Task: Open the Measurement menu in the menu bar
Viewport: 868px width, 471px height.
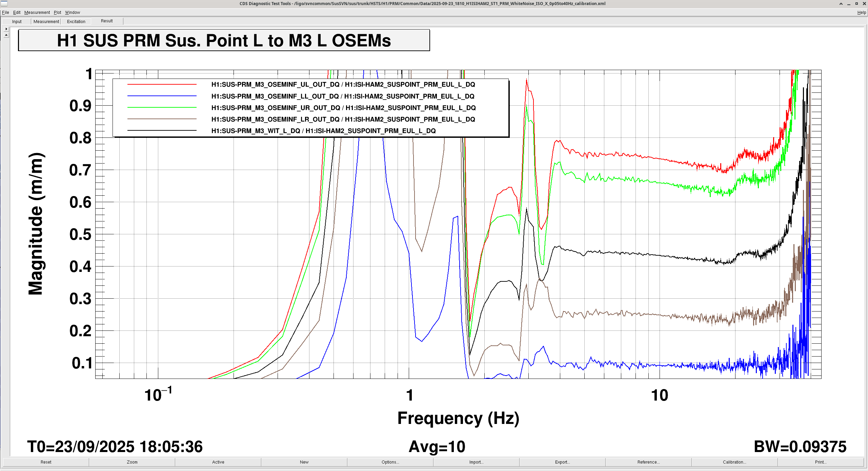Action: tap(37, 13)
